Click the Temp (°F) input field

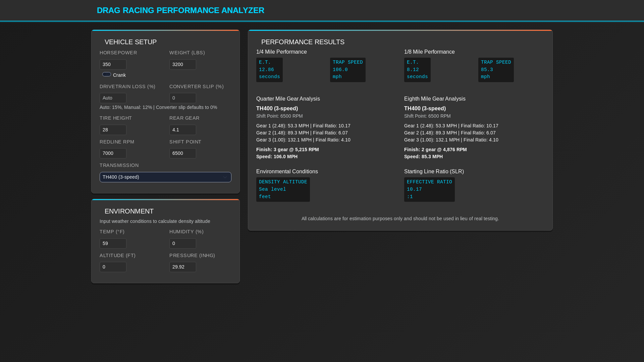pyautogui.click(x=113, y=243)
